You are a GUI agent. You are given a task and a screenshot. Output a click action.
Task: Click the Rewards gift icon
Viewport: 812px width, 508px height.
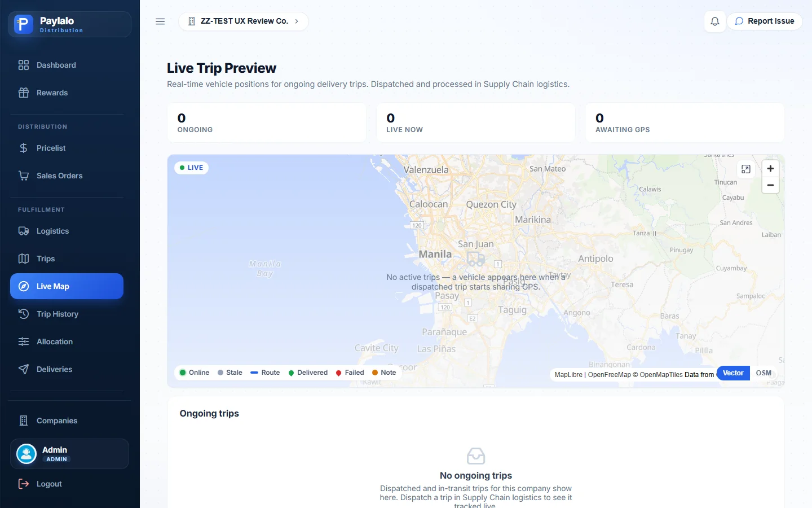pos(24,93)
